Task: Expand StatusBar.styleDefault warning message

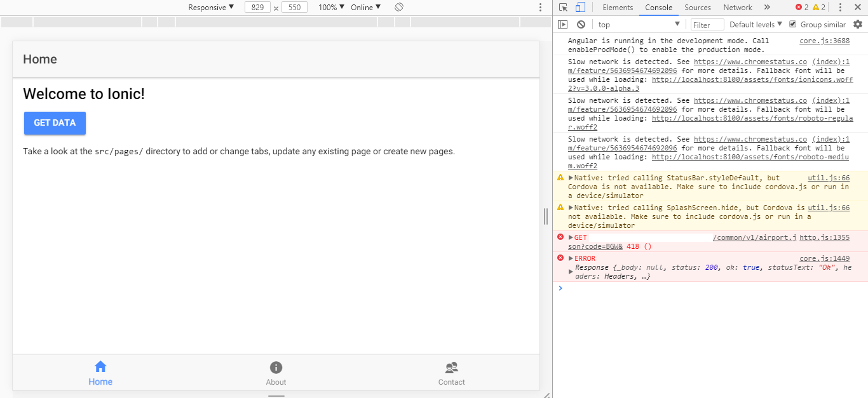Action: [x=571, y=178]
